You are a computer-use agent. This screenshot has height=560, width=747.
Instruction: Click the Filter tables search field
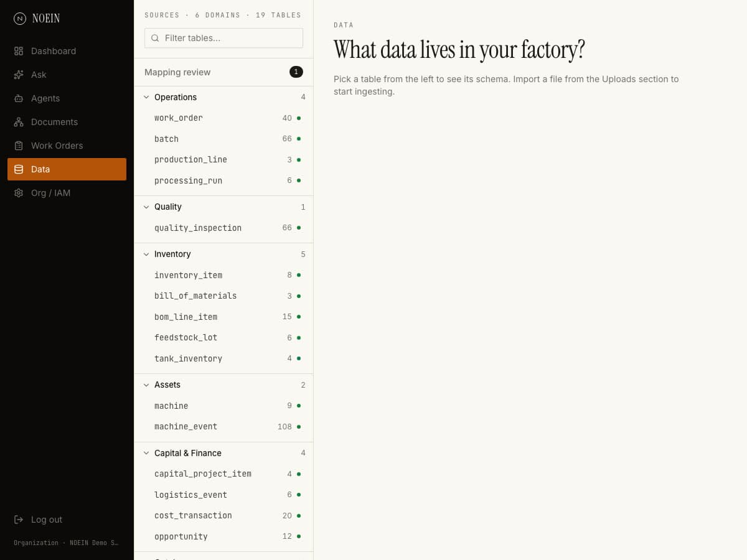[223, 38]
